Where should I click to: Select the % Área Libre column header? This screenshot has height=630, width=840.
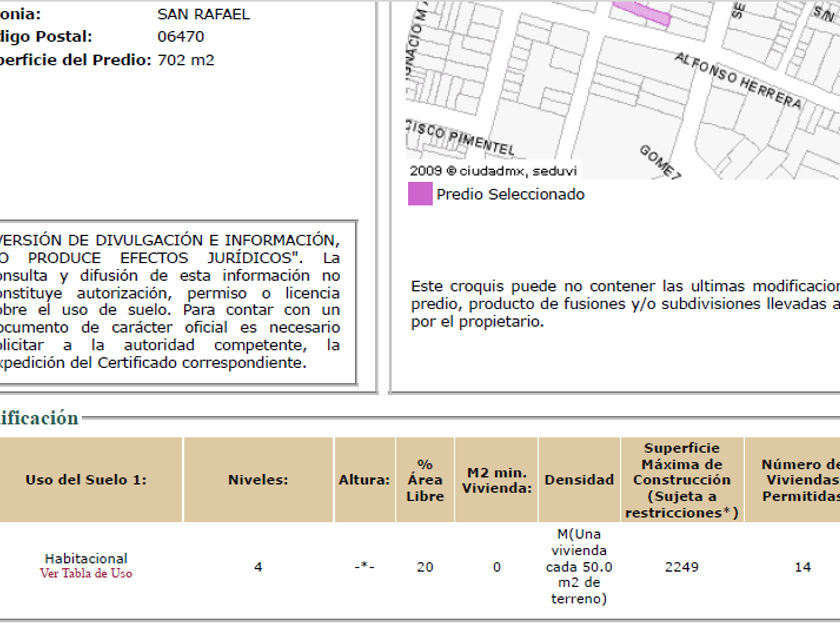point(425,480)
